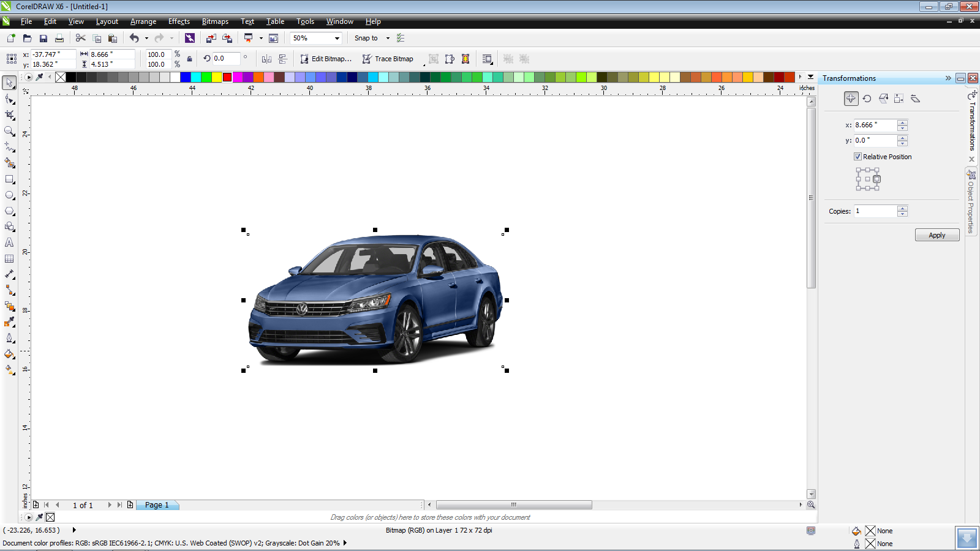This screenshot has height=551, width=980.
Task: Select Size transformation icon in docker
Action: [x=899, y=99]
